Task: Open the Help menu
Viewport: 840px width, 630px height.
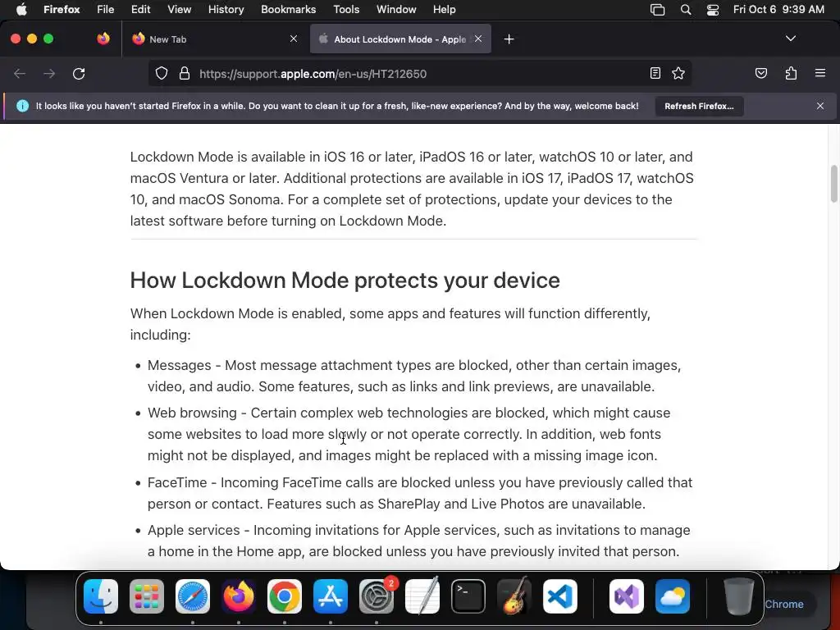Action: click(444, 9)
